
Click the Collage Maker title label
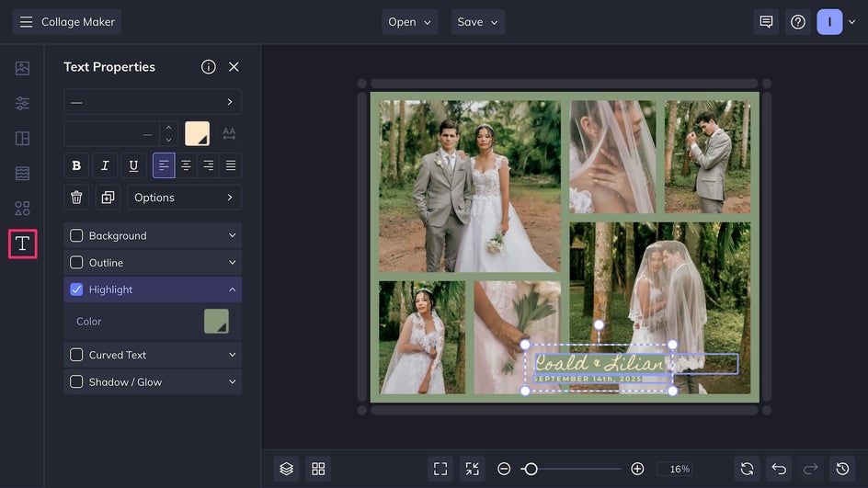(78, 22)
